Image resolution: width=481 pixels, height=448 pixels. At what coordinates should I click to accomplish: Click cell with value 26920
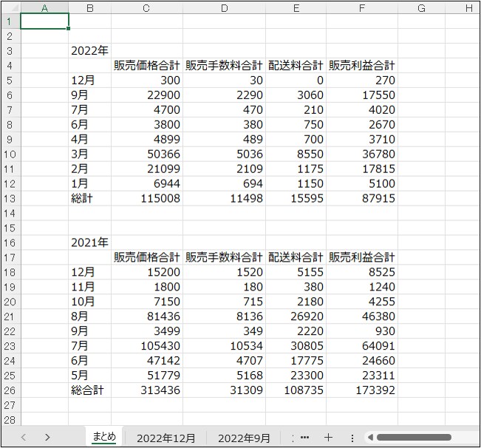296,316
